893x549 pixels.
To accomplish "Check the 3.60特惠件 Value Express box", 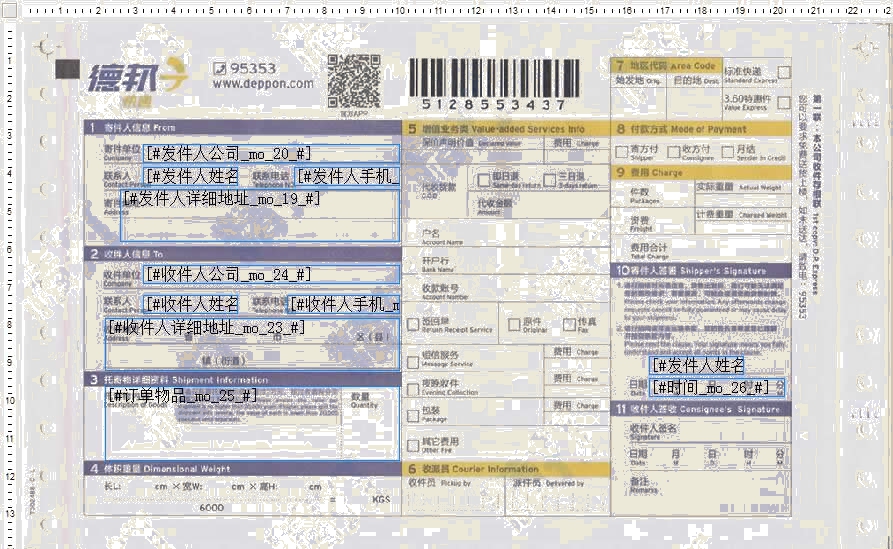I will tap(783, 101).
